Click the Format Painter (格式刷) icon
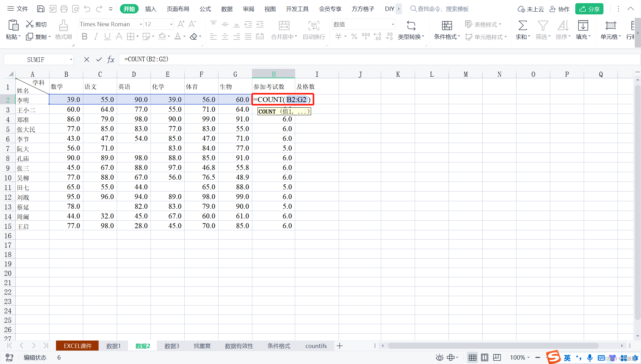Screen dimensions: 641x364 coord(64,26)
